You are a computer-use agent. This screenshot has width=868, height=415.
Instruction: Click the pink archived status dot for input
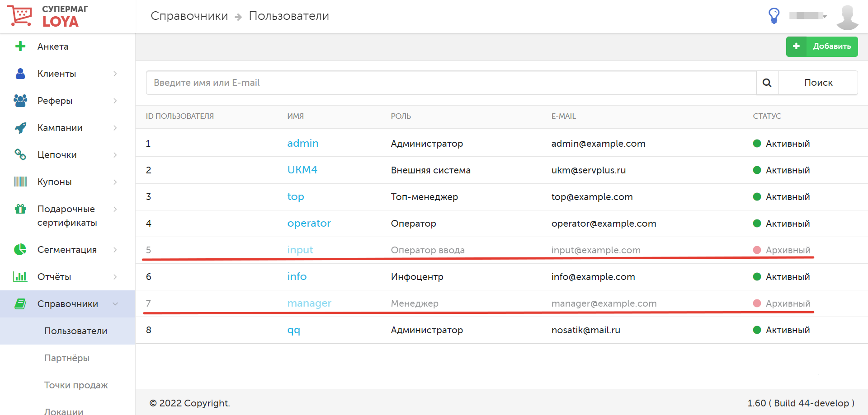pos(757,250)
